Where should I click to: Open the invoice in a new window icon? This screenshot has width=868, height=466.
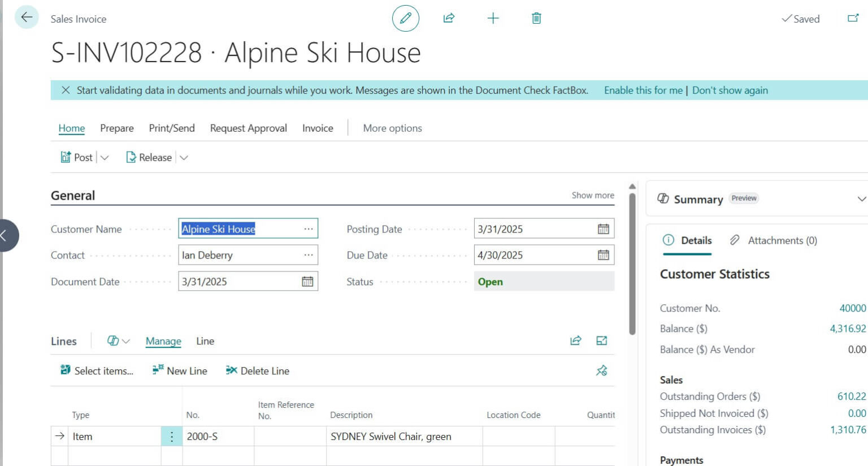[853, 19]
